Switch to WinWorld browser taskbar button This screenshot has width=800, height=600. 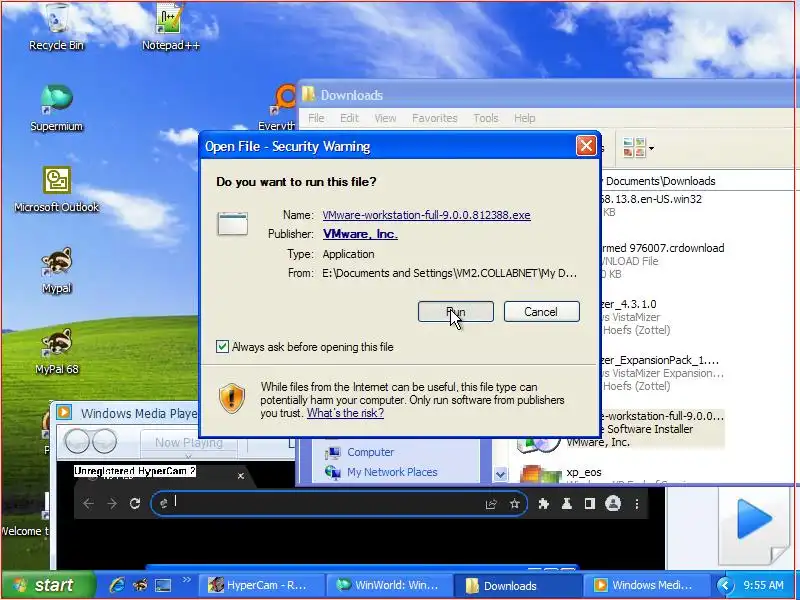click(389, 585)
